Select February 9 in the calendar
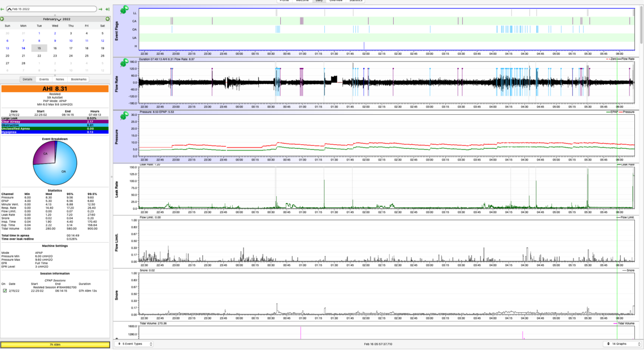The image size is (644, 350). [55, 41]
